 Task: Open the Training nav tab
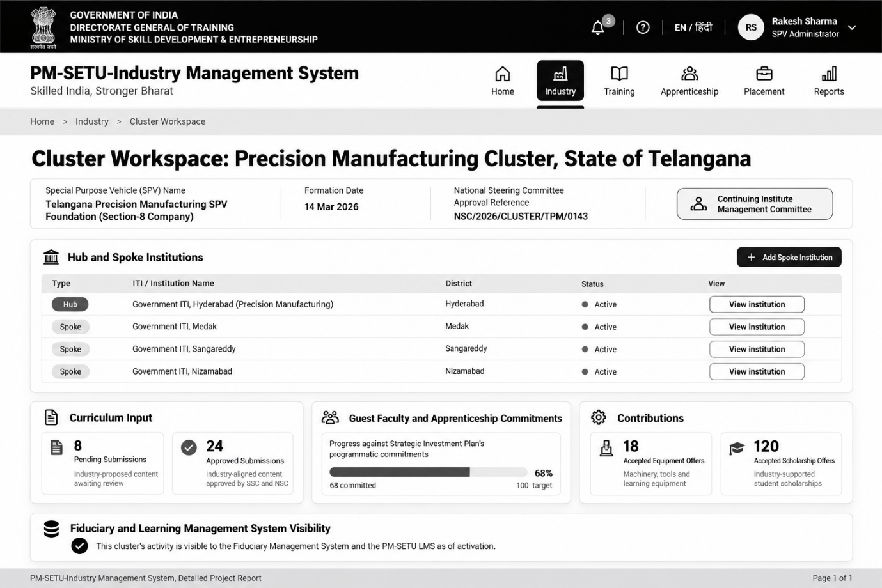(619, 81)
